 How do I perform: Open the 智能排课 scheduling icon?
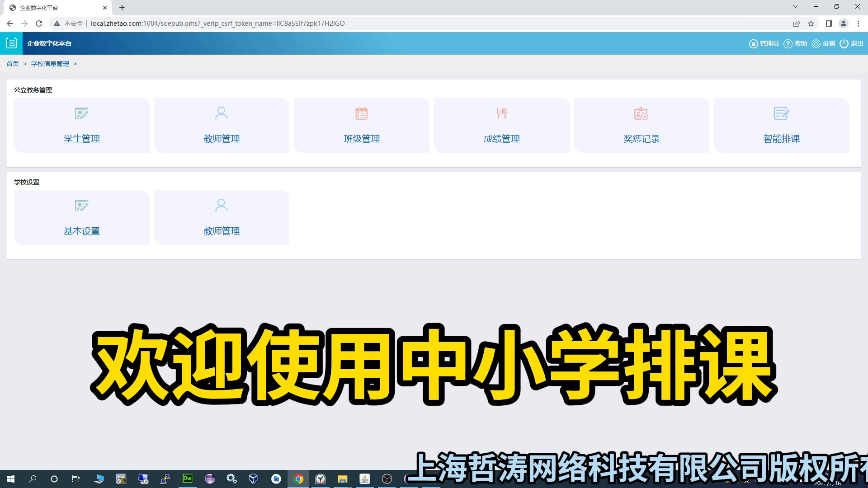781,113
